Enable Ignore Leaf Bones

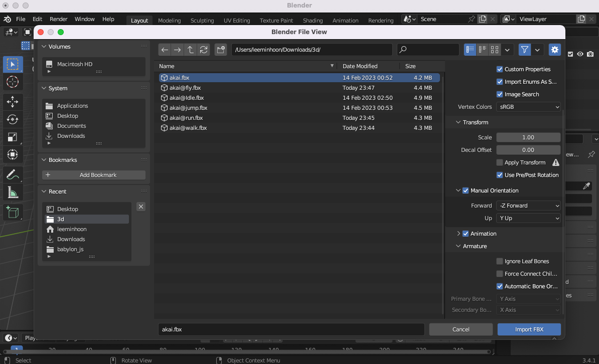[x=499, y=261]
